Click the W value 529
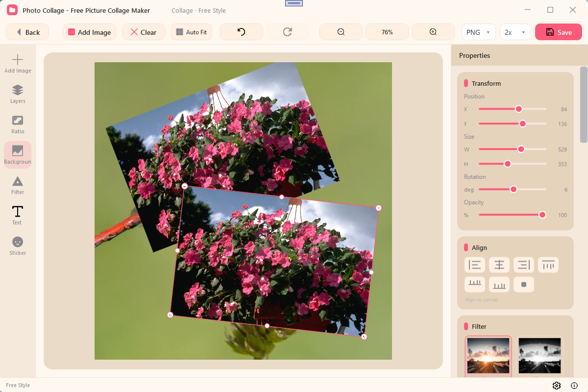This screenshot has height=392, width=588. tap(563, 149)
